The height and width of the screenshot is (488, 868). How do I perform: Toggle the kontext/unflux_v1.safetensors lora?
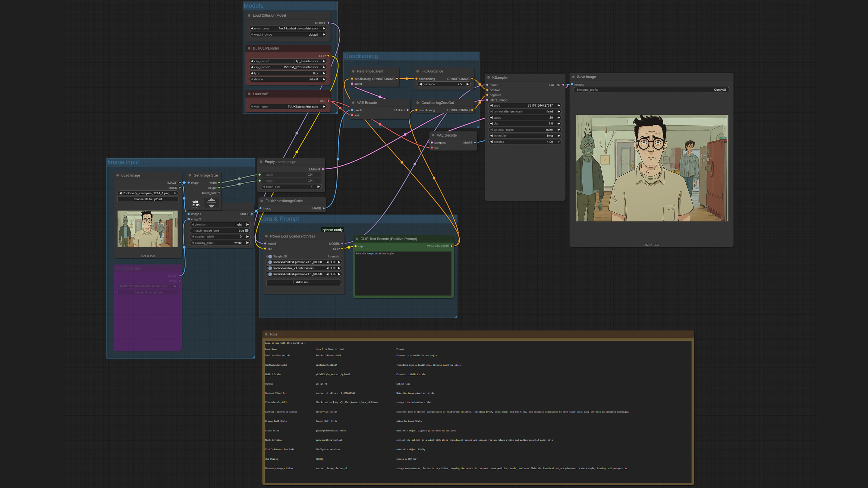click(x=269, y=268)
